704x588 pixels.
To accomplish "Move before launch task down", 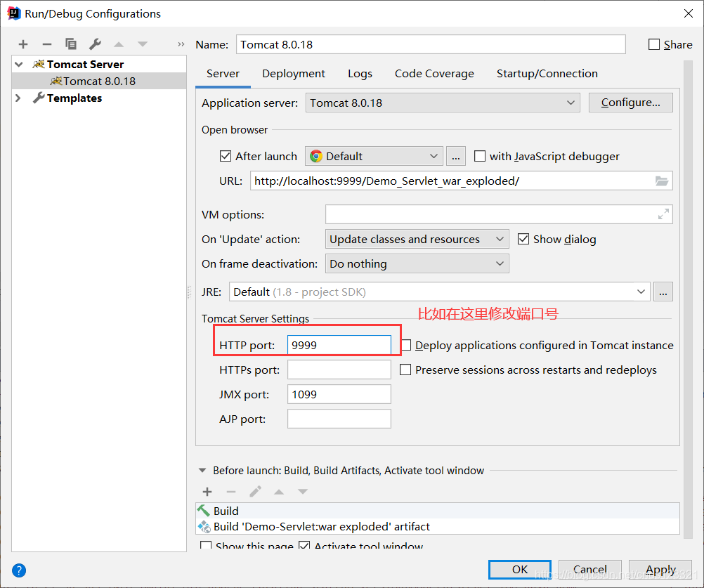I will pyautogui.click(x=303, y=492).
